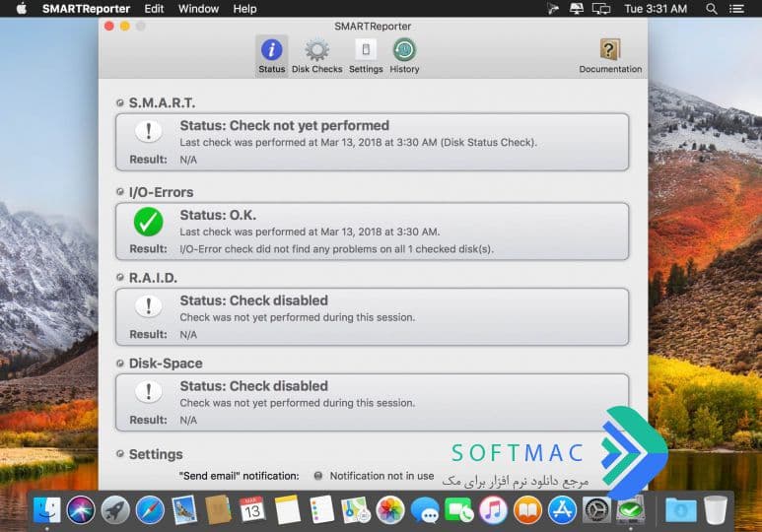The width and height of the screenshot is (762, 532).
Task: Click the "Send email" notification label
Action: [x=240, y=476]
